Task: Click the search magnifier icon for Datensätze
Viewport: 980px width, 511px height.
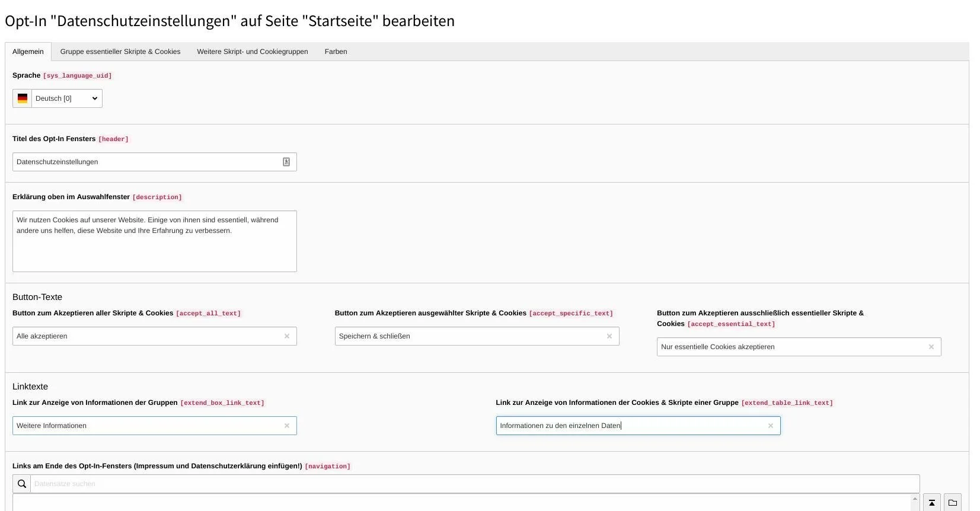Action: pos(22,484)
